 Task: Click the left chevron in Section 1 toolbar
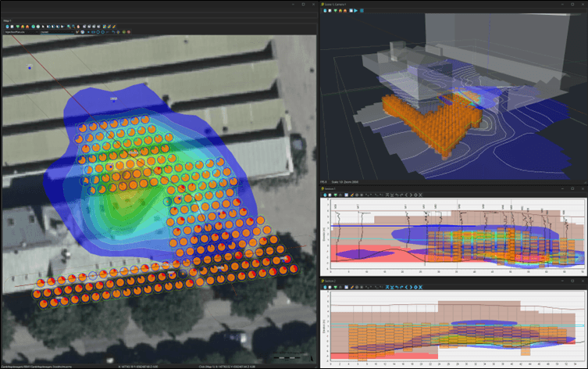pyautogui.click(x=406, y=195)
